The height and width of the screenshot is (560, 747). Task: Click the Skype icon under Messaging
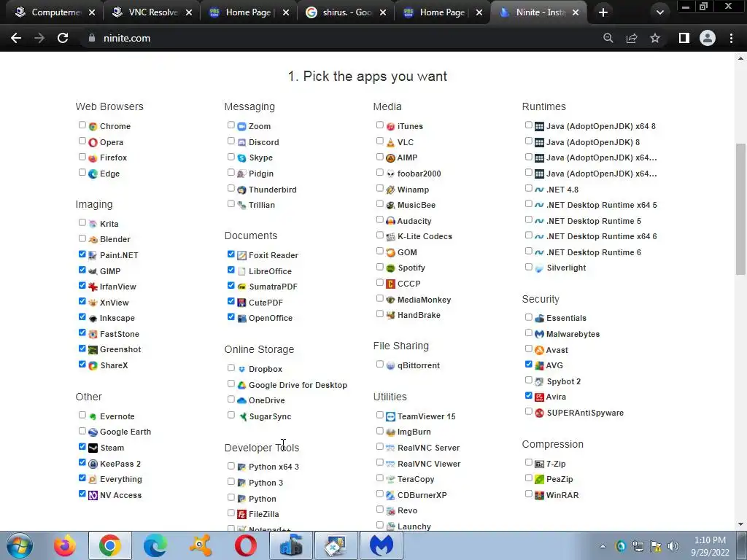tap(241, 157)
